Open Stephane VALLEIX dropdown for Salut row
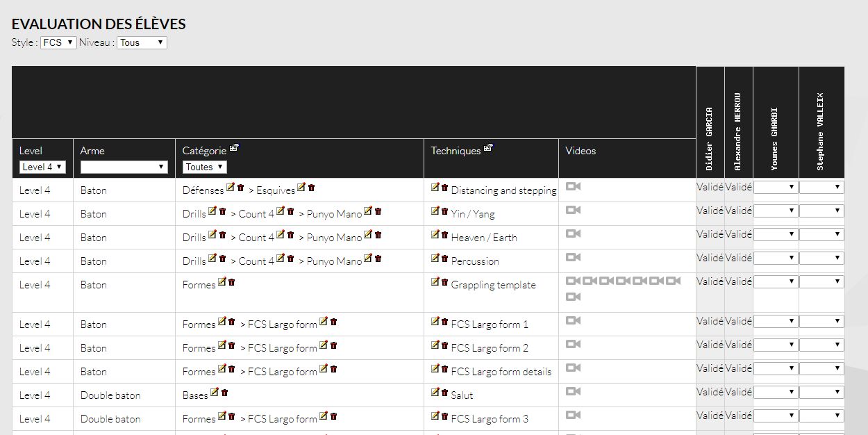 click(x=821, y=393)
